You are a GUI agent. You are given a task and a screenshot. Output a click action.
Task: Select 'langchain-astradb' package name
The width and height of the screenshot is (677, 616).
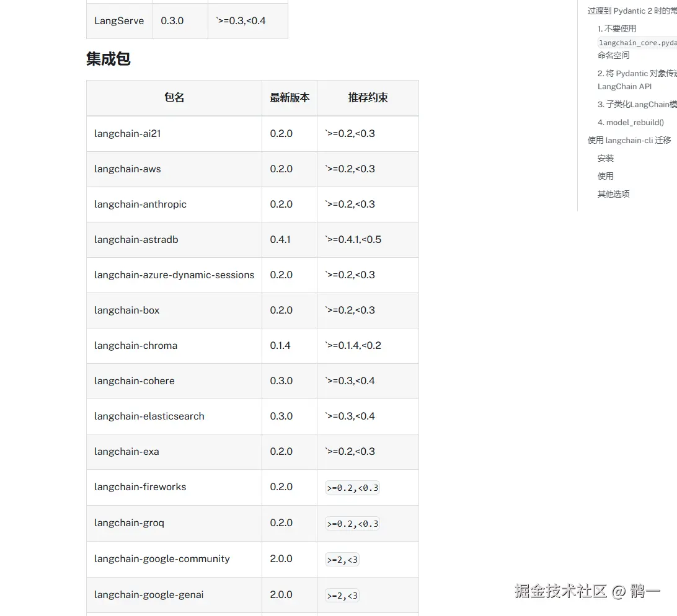point(136,240)
